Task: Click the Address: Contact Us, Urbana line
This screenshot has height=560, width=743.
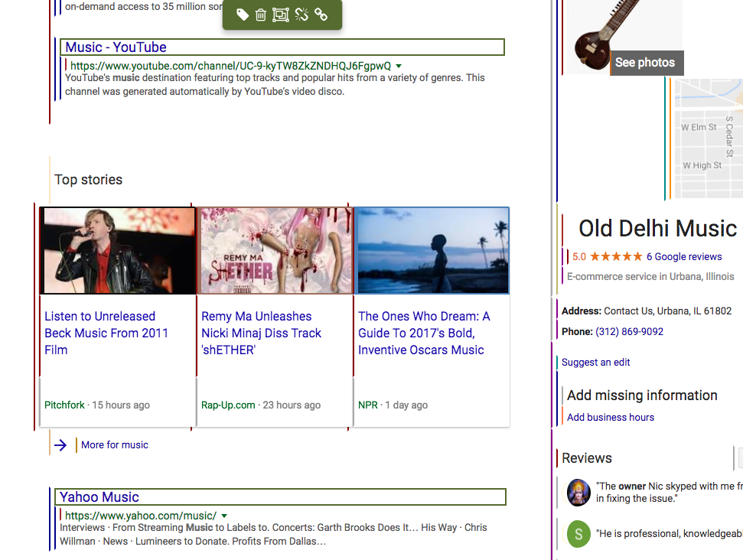Action: (647, 311)
